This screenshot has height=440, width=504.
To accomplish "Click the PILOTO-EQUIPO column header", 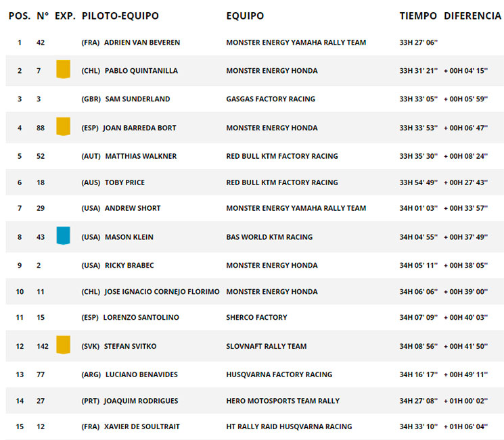I will click(x=120, y=16).
